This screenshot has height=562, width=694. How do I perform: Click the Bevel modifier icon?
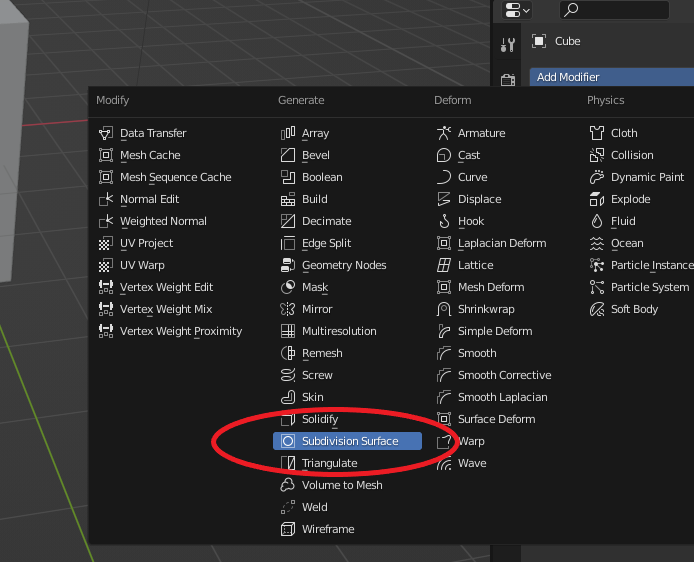click(x=288, y=155)
